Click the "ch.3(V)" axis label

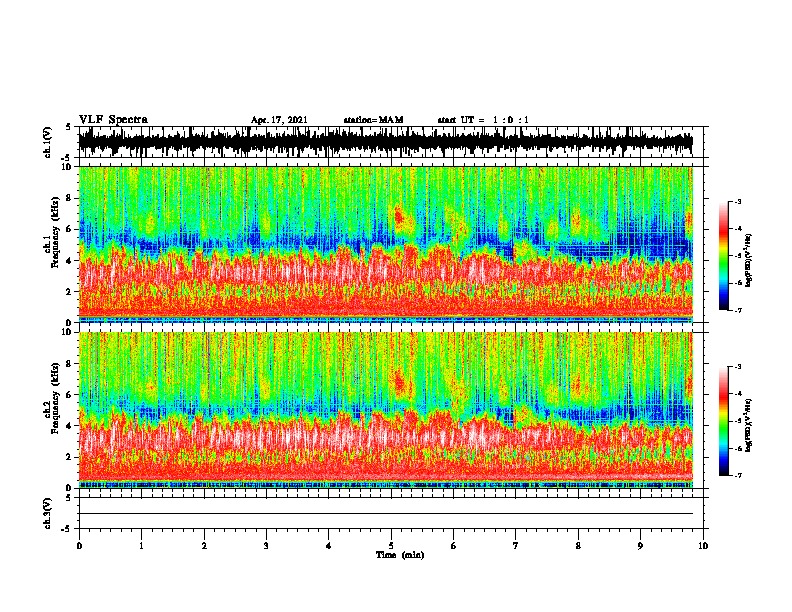(48, 513)
